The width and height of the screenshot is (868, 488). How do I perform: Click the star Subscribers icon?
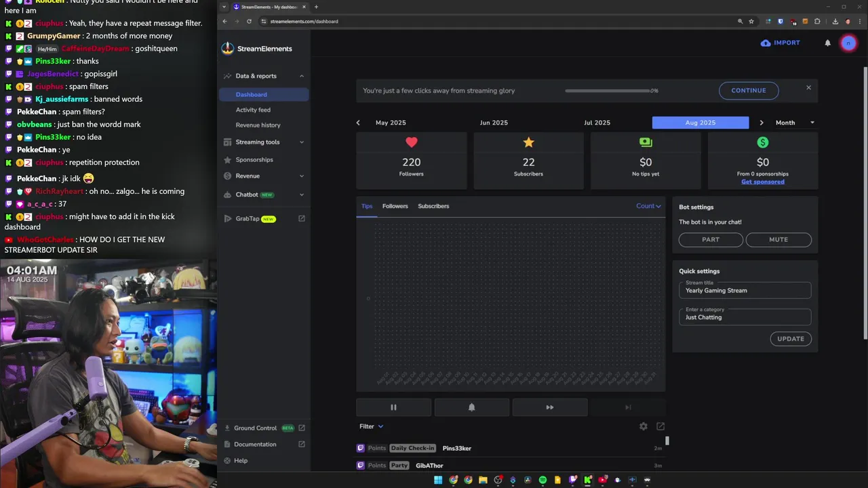tap(529, 142)
